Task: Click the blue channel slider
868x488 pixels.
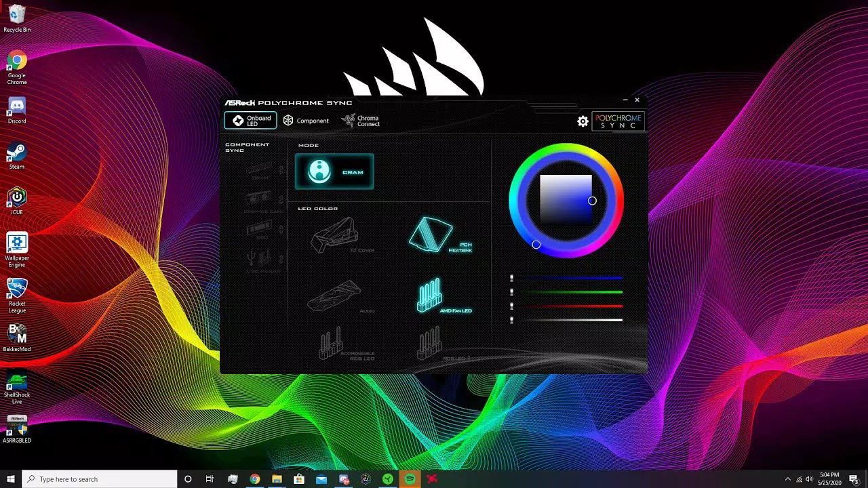Action: pyautogui.click(x=567, y=278)
